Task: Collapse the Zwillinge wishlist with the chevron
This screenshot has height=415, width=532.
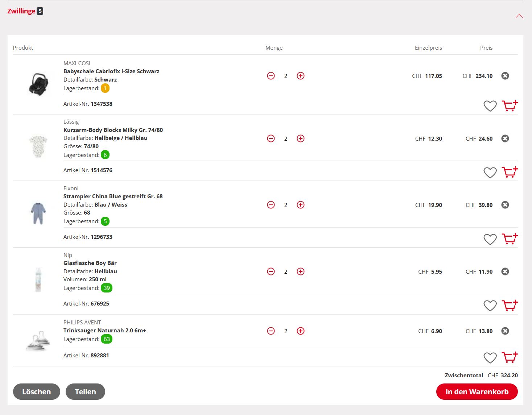Action: (x=519, y=16)
